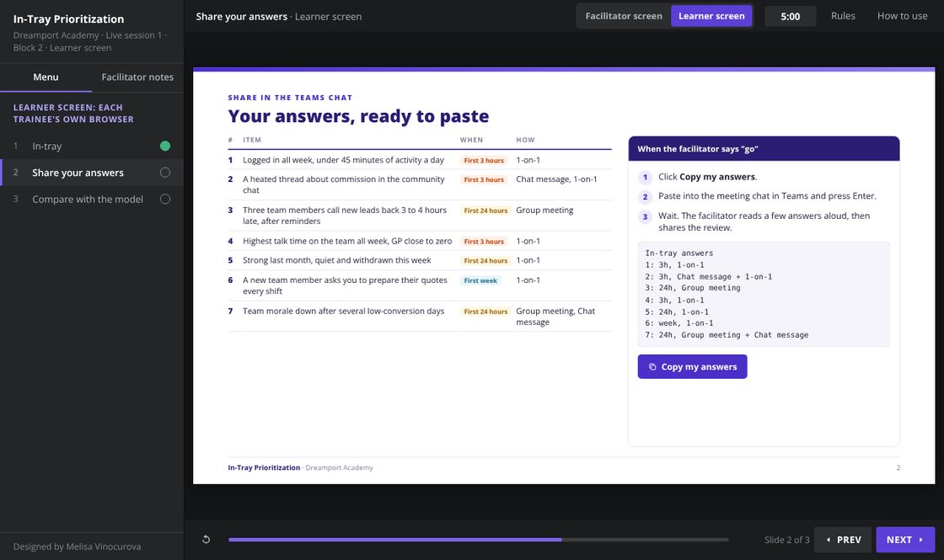Click the 'Slide 2 of 3' indicator

pos(786,540)
